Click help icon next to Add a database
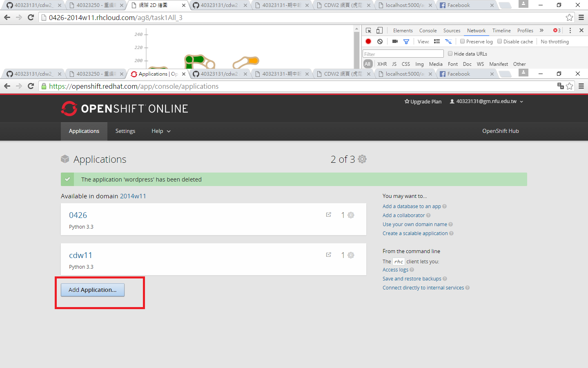Viewport: 588px width, 368px height. click(x=445, y=206)
